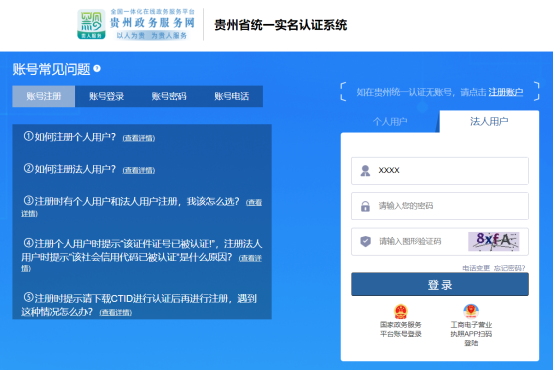
Task: Click the 注册账户 link
Action: 506,92
